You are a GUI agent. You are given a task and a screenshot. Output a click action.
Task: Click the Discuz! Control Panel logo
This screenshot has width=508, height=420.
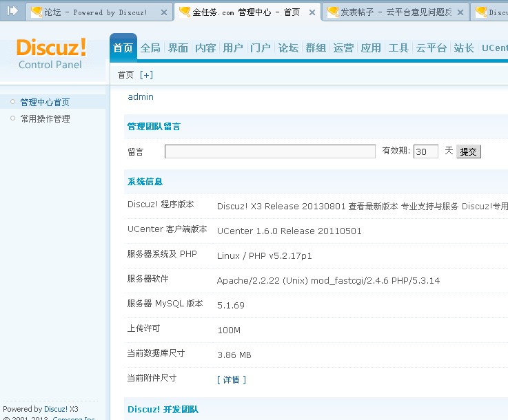51,54
